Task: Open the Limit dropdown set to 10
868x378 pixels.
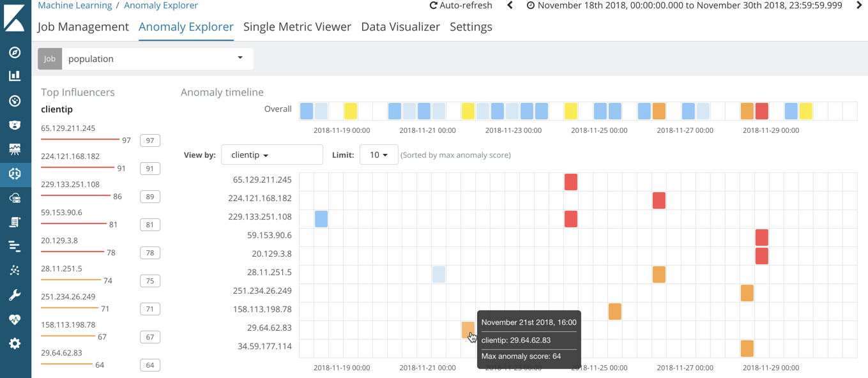Action: (379, 155)
